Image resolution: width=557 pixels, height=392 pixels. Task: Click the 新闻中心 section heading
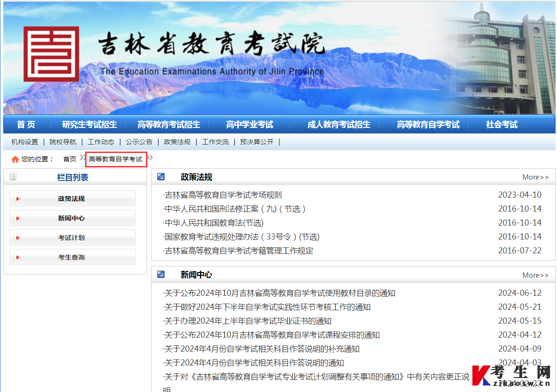point(197,275)
